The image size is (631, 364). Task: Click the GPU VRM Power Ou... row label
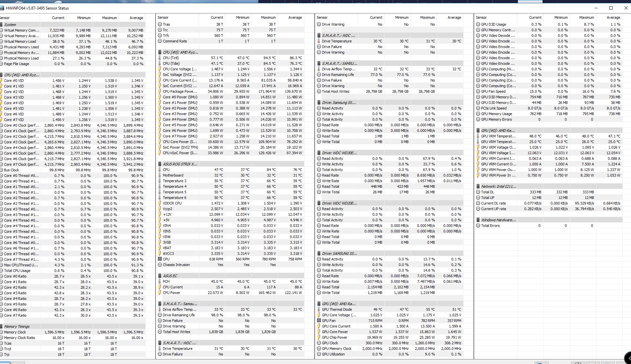498,170
